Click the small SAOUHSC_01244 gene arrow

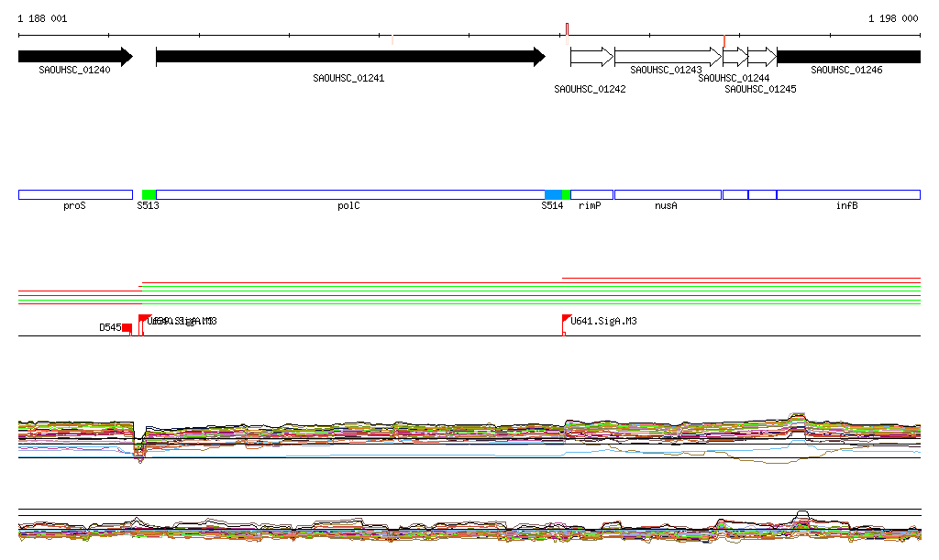coord(735,57)
